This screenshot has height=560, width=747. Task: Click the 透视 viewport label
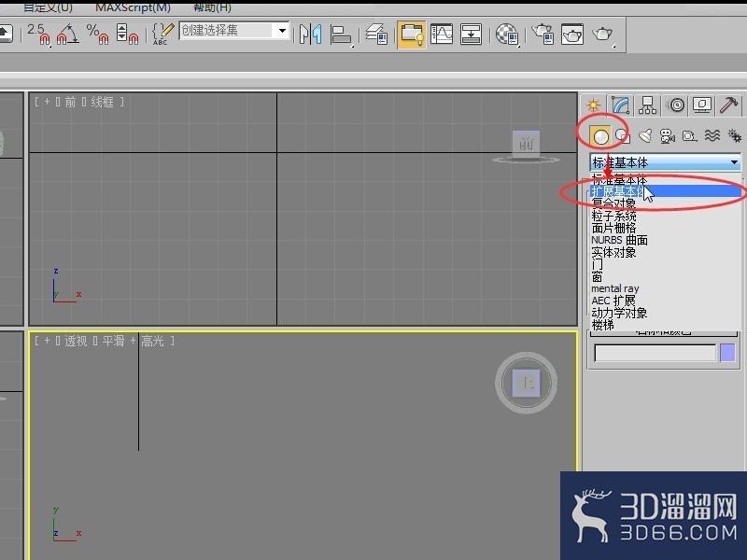pos(77,341)
